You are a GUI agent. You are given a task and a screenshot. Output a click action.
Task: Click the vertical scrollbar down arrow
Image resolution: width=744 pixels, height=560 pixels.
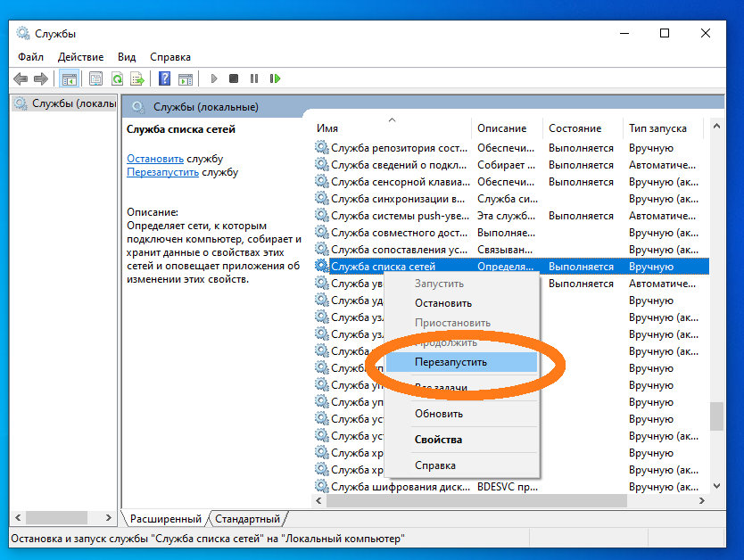coord(715,486)
